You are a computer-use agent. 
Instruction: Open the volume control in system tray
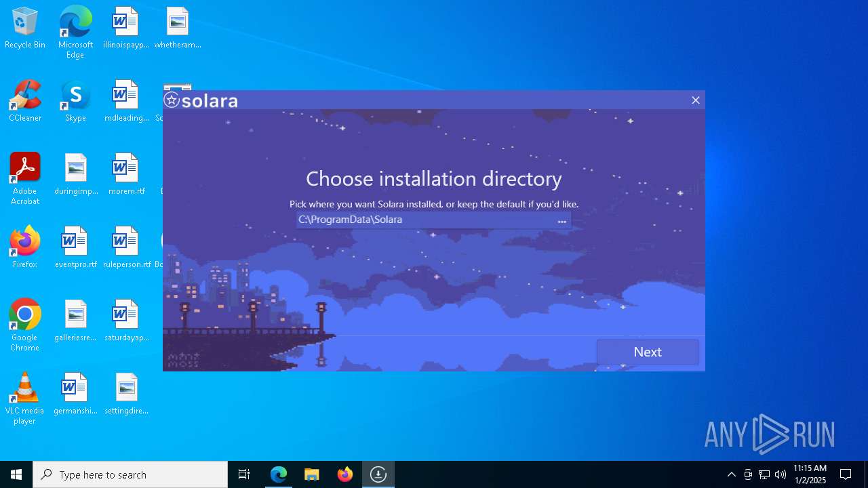pos(781,474)
